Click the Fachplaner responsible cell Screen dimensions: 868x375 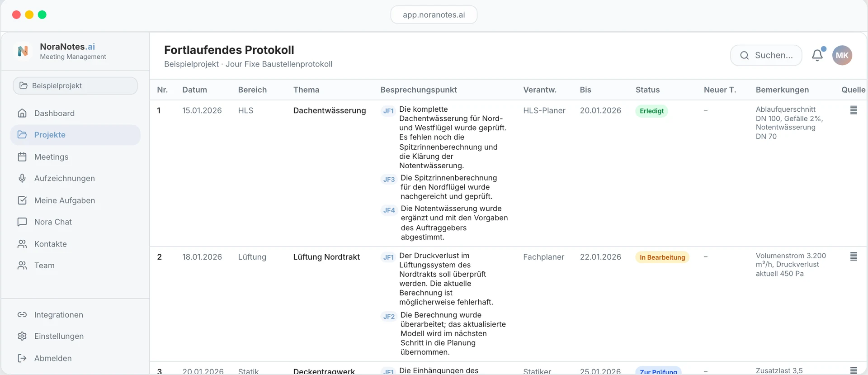[x=544, y=257]
